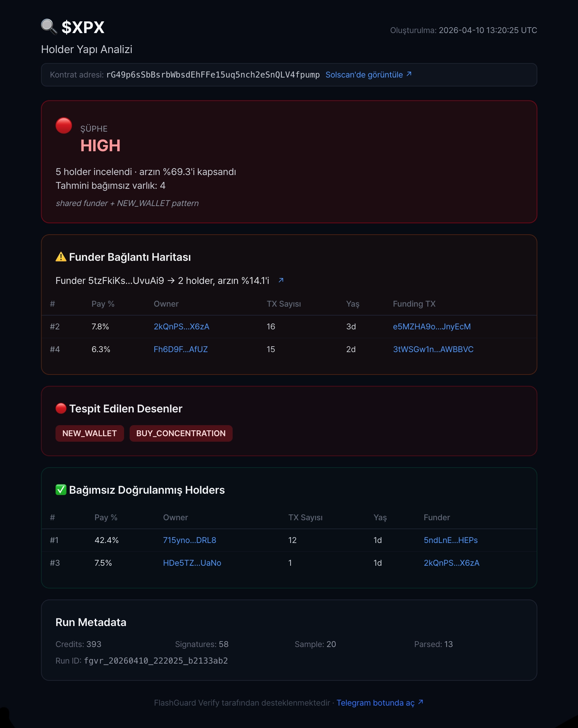Open owner address 2kQnPS...X6zA in the funder table
578x728 pixels.
pos(181,327)
